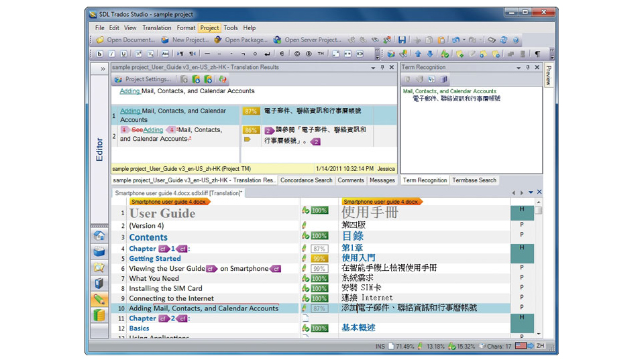Toggle the Translation Results panel pin
This screenshot has height=362, width=644.
[x=382, y=67]
